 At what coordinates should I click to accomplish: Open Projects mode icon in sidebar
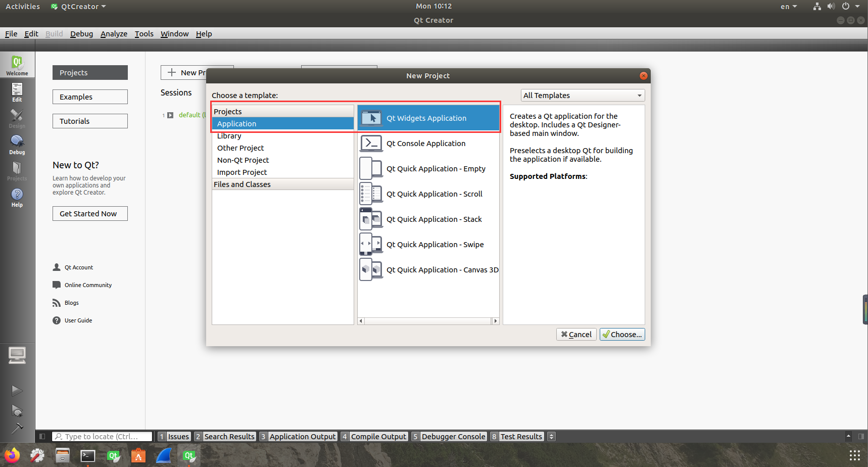pos(17,170)
